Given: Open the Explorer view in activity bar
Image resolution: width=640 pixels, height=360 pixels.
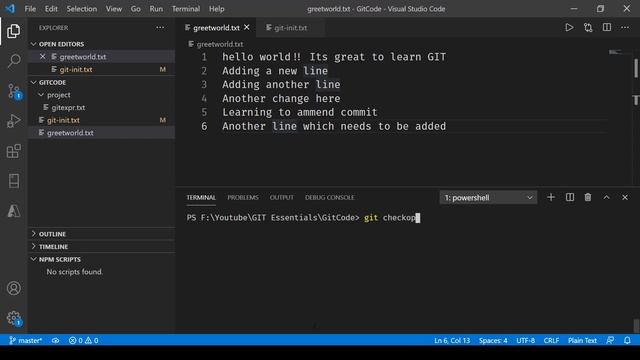Looking at the screenshot, I should point(13,31).
